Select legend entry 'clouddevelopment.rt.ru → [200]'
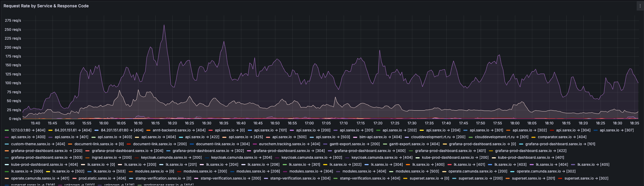Screen dimensions: 644x186 [x=438, y=137]
